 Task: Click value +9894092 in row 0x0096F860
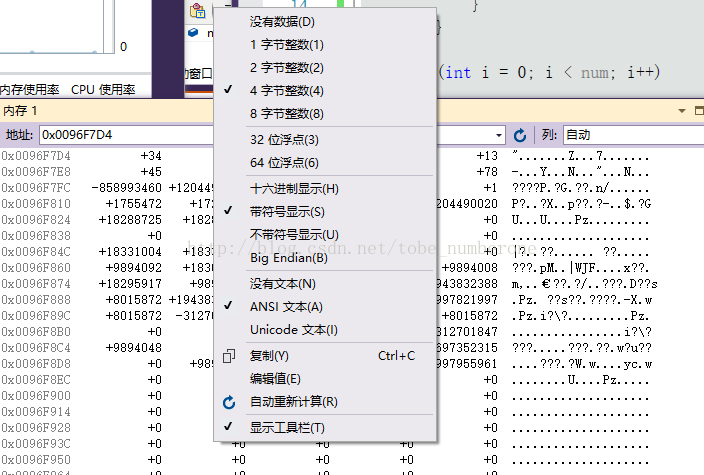click(x=133, y=268)
